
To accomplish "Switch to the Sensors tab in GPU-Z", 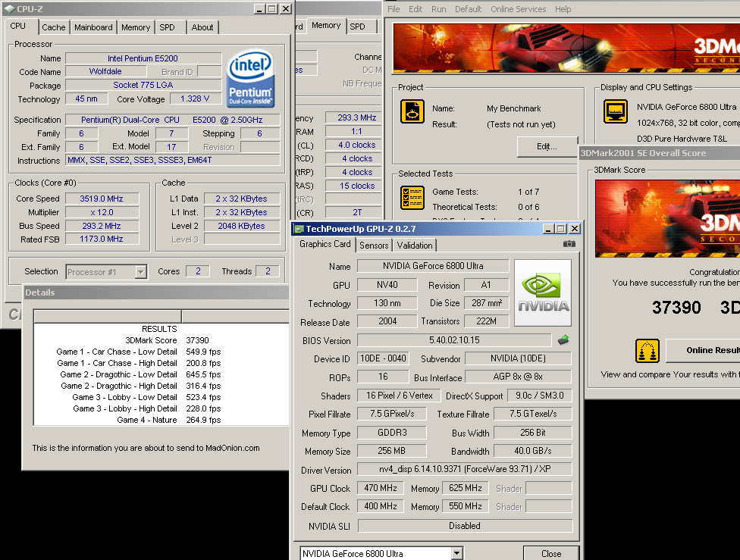I will pos(374,246).
